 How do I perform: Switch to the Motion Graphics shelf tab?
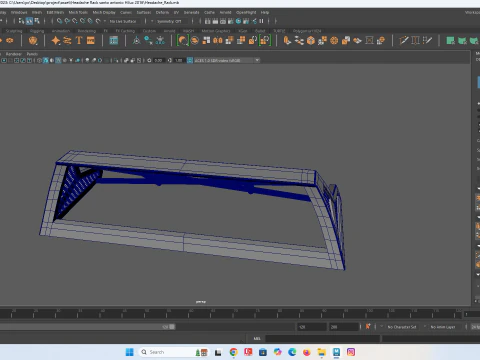pyautogui.click(x=216, y=31)
